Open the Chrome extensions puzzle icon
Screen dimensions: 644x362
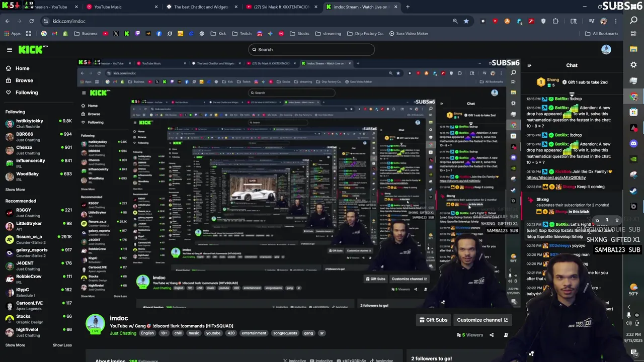pos(555,21)
